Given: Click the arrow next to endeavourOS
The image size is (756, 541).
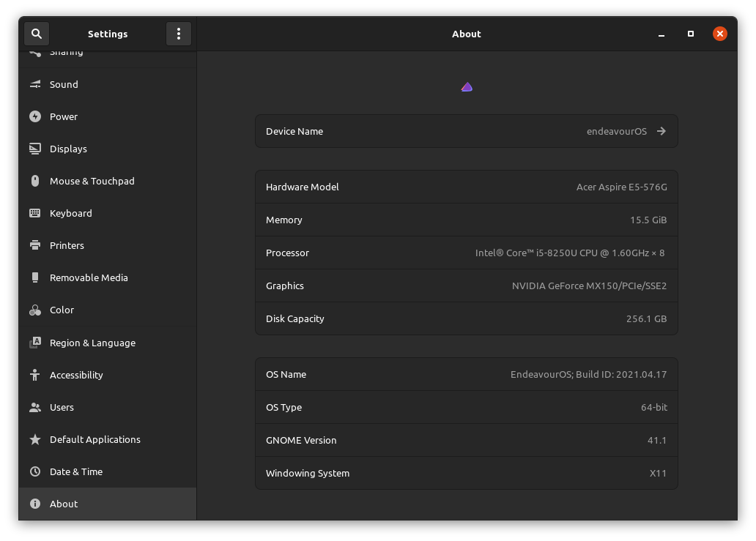Looking at the screenshot, I should click(661, 131).
